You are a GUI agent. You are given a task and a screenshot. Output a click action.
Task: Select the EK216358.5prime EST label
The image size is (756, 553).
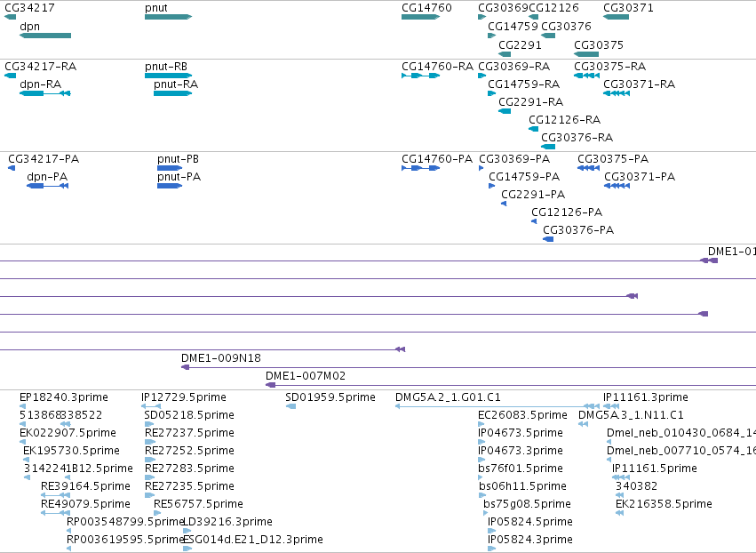[664, 504]
